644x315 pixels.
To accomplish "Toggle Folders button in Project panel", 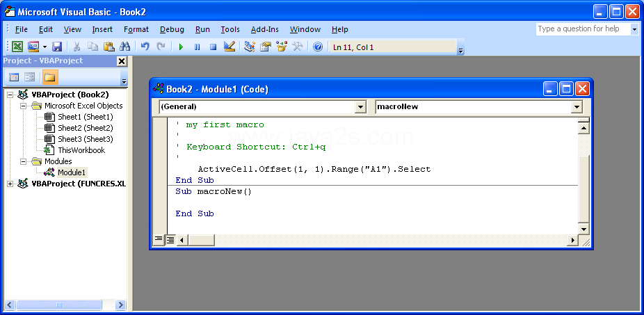I will pyautogui.click(x=50, y=77).
